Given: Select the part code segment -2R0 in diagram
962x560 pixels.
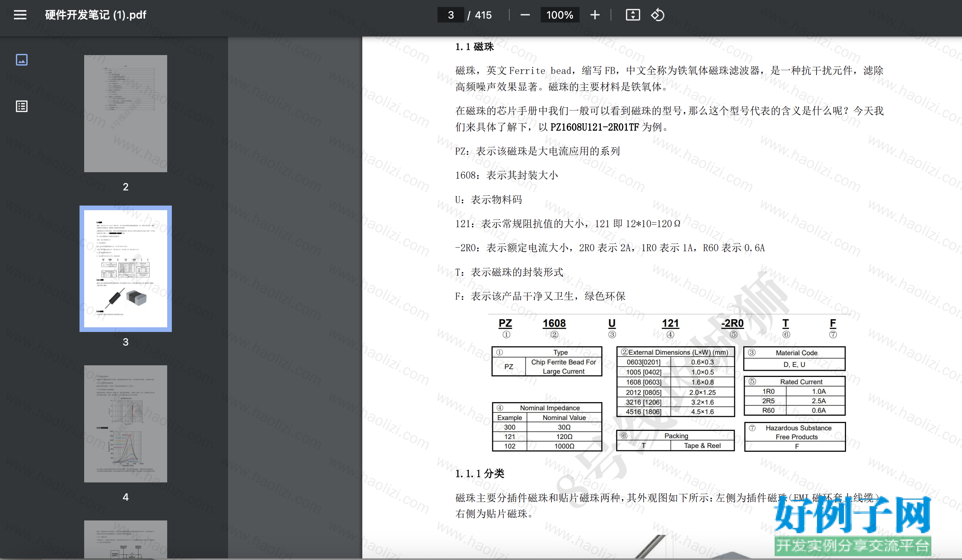Looking at the screenshot, I should pos(732,323).
